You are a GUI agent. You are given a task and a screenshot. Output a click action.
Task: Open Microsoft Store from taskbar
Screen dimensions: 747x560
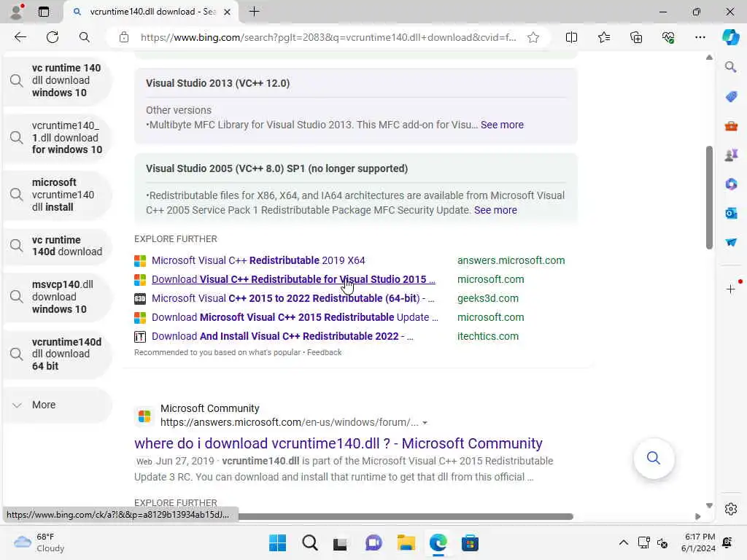[x=470, y=542]
